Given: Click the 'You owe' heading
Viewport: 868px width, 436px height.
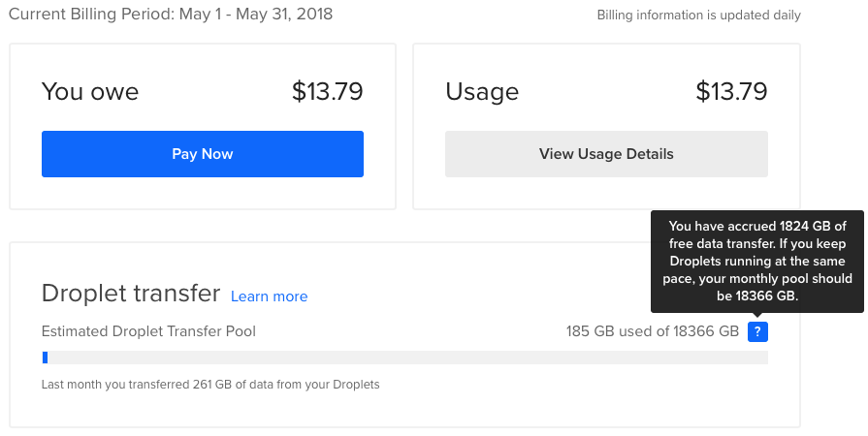Looking at the screenshot, I should (90, 92).
